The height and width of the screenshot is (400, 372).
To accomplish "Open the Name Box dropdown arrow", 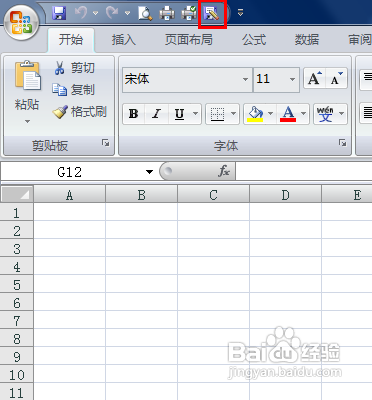I will tap(149, 172).
